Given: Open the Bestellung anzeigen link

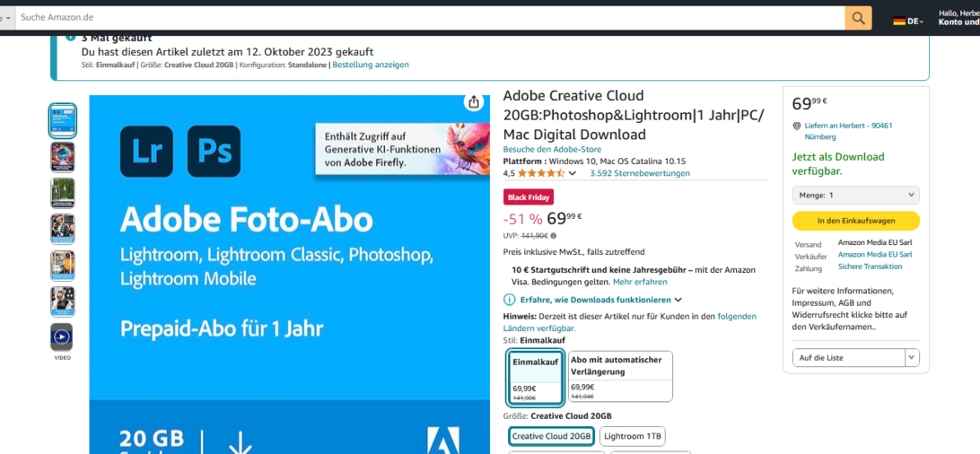Looking at the screenshot, I should pyautogui.click(x=371, y=65).
